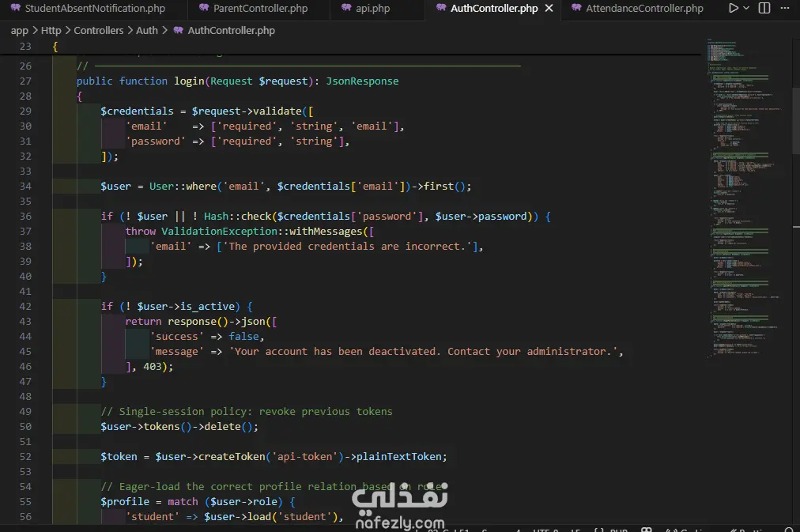Click 'validate' method call on line 29
Image resolution: width=800 pixels, height=532 pixels.
[277, 111]
